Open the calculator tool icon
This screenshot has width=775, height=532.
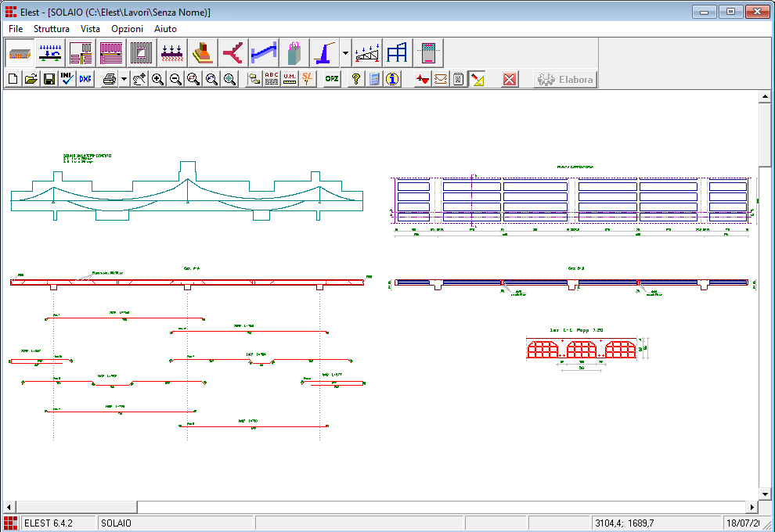click(374, 79)
